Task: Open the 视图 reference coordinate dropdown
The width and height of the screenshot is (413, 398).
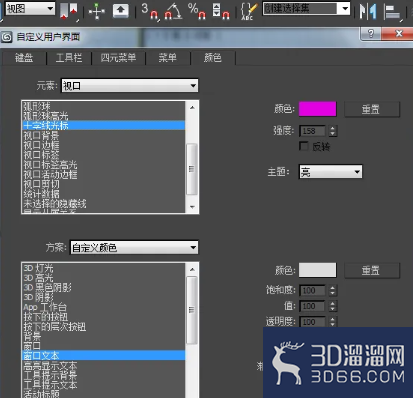Action: coord(30,8)
